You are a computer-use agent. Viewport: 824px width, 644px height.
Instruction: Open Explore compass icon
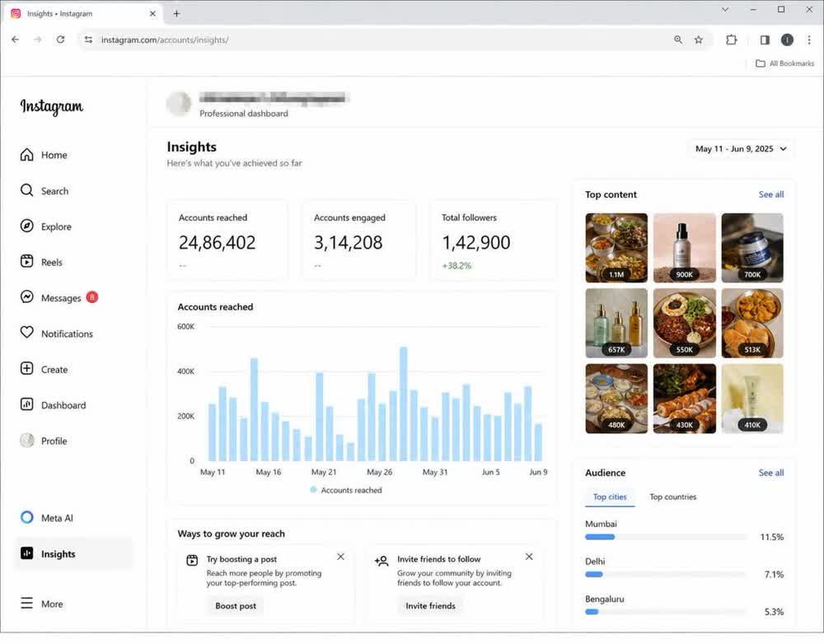[x=27, y=226]
